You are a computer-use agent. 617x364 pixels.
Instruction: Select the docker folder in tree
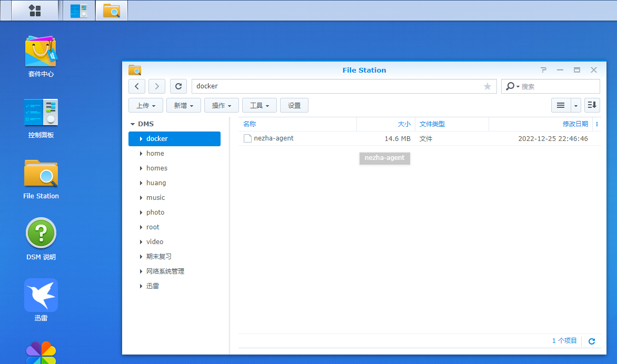(x=174, y=139)
